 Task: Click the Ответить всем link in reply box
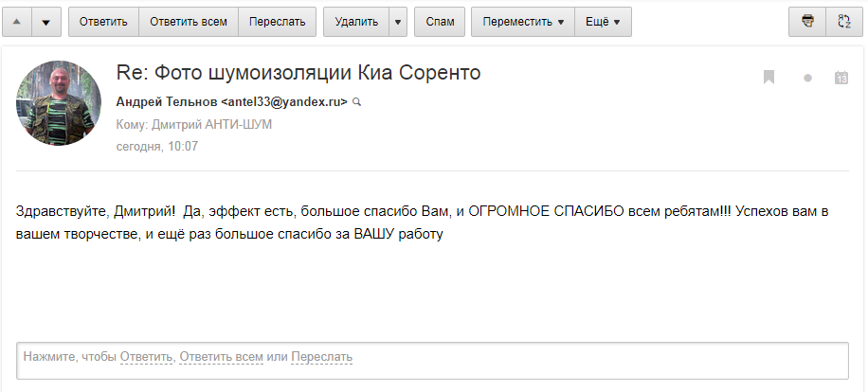pyautogui.click(x=222, y=357)
